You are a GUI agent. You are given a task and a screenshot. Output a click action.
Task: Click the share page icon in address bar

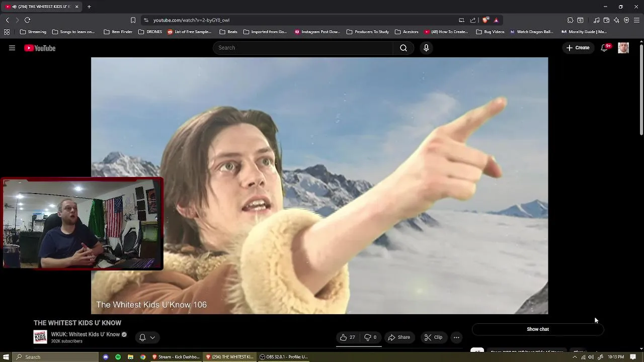coord(473,20)
